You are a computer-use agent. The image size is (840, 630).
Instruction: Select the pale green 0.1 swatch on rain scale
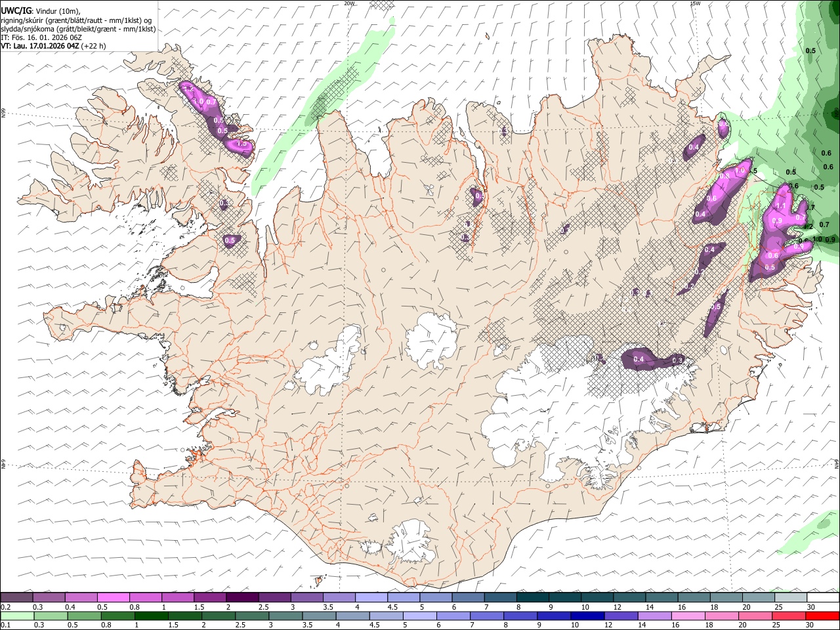[17, 616]
